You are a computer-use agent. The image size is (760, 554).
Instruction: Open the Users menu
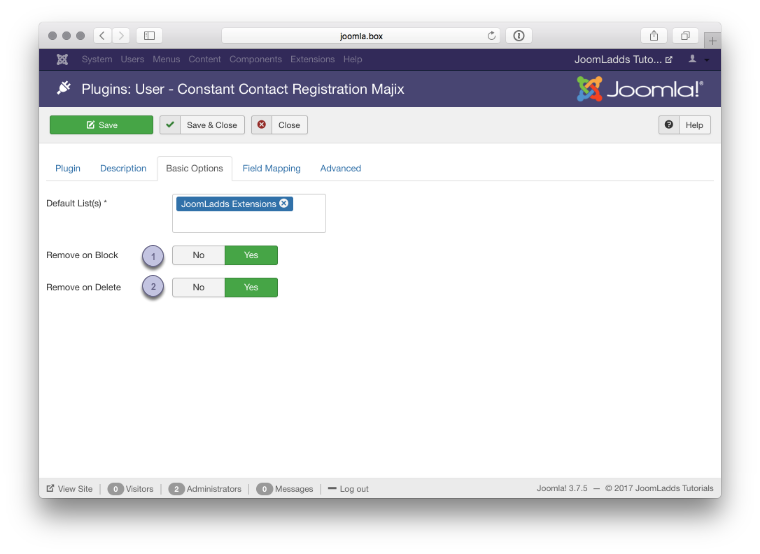[132, 59]
